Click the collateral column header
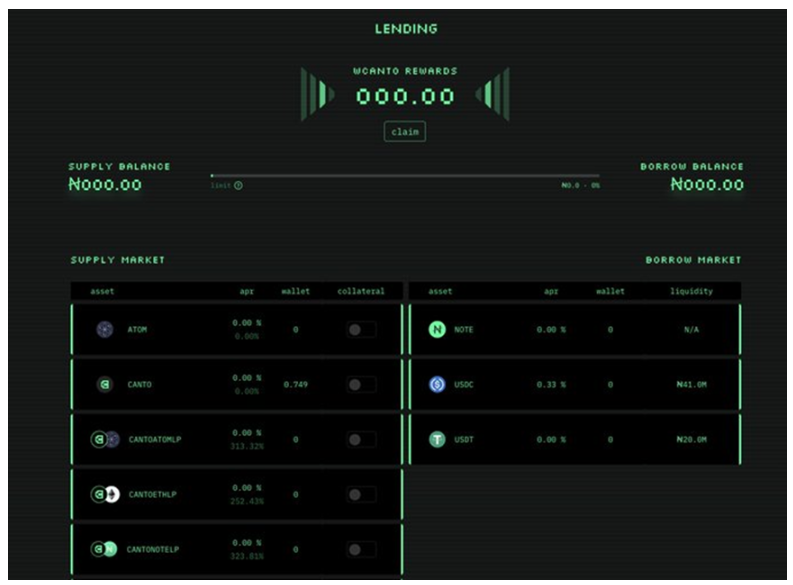The image size is (793, 585). point(361,291)
